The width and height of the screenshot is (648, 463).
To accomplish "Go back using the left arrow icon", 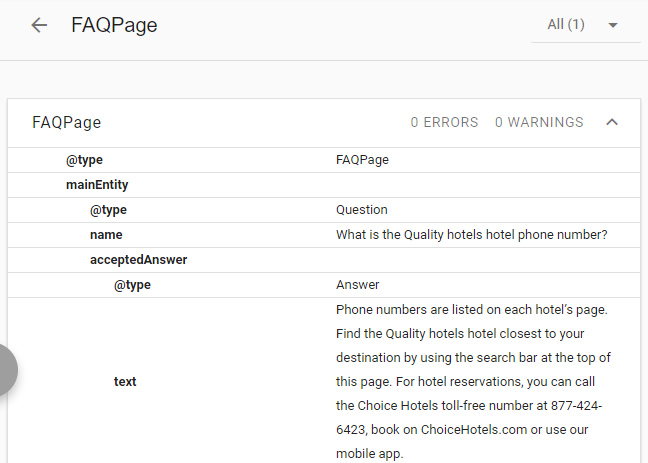I will 39,25.
